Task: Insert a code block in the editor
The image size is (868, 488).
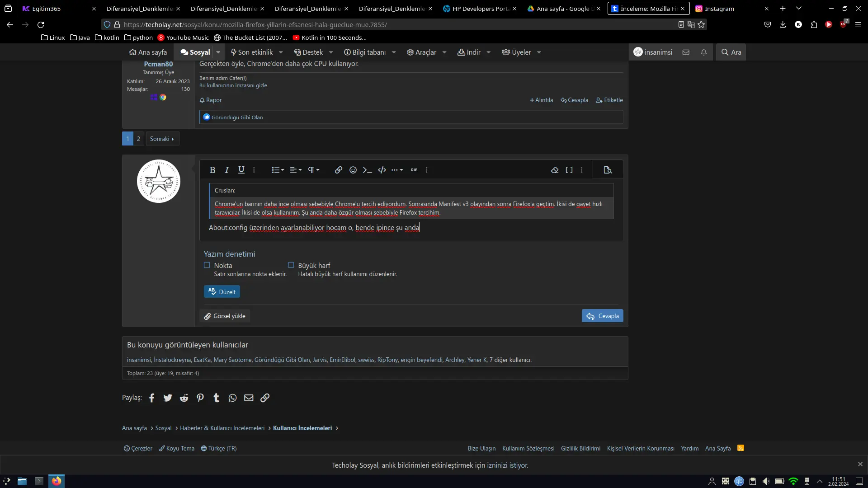Action: tap(382, 170)
